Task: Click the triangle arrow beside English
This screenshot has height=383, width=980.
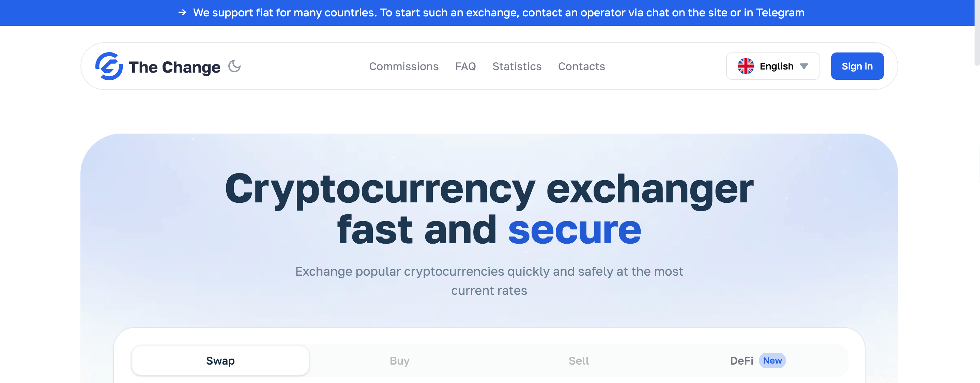Action: tap(804, 66)
